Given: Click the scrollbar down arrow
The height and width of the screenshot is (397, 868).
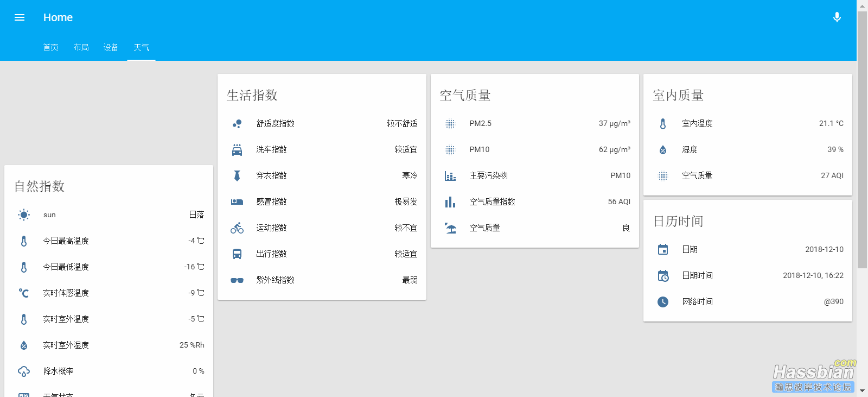Looking at the screenshot, I should pos(862,391).
